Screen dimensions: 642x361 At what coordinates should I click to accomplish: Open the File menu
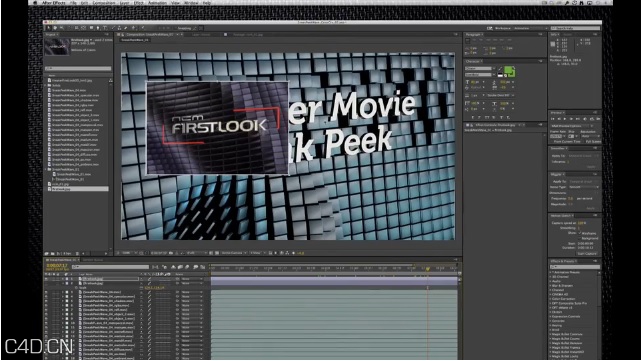(74, 2)
